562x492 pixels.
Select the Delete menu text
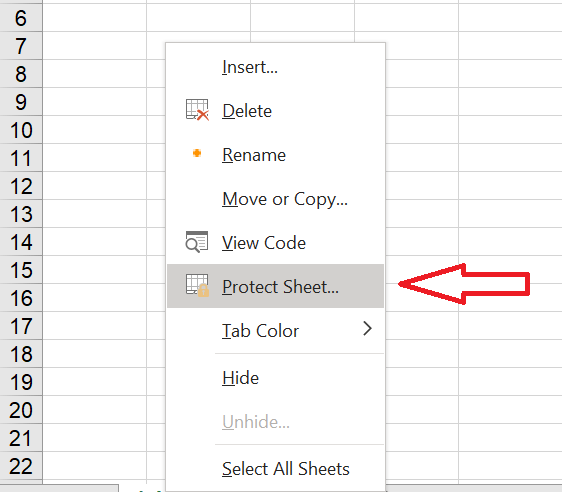[247, 111]
